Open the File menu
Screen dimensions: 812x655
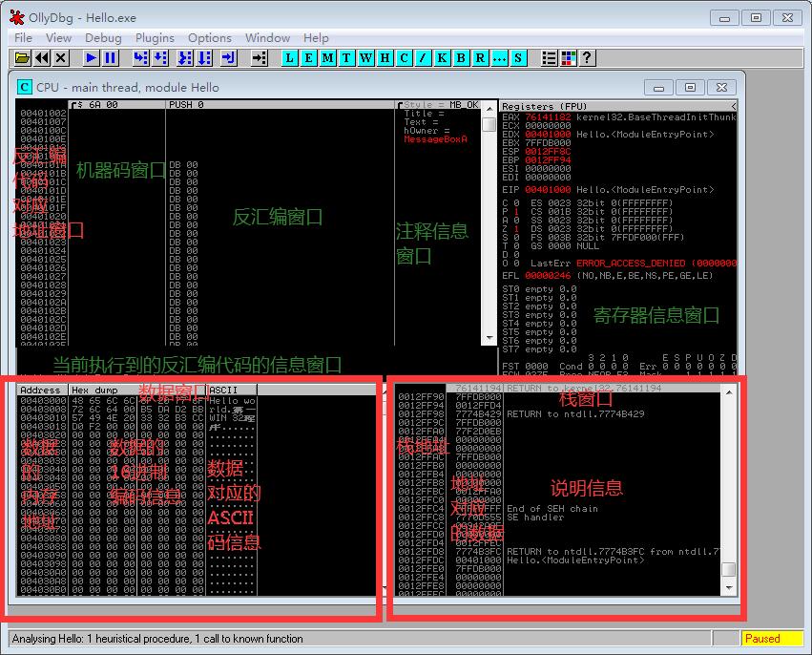coord(23,38)
